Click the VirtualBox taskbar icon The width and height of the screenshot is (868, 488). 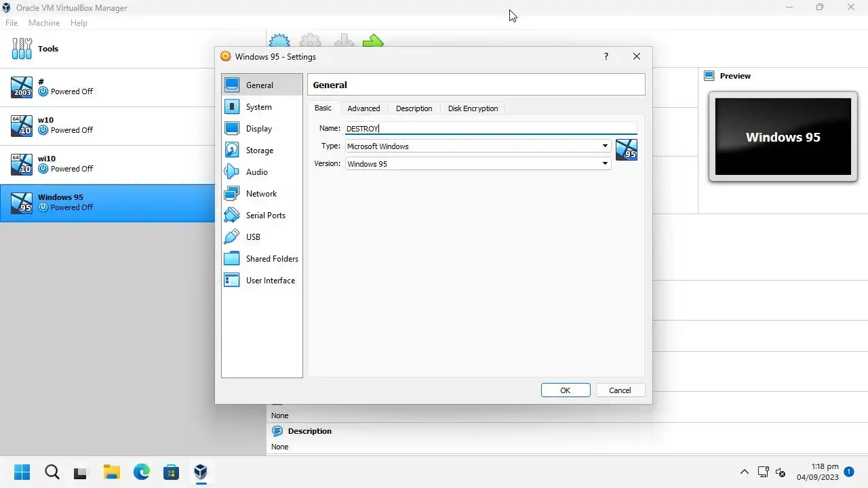click(201, 472)
